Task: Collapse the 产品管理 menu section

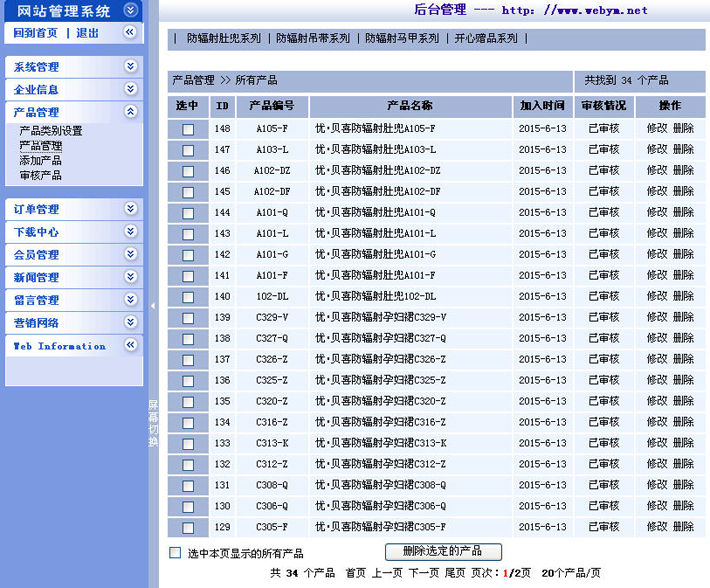Action: pyautogui.click(x=130, y=112)
